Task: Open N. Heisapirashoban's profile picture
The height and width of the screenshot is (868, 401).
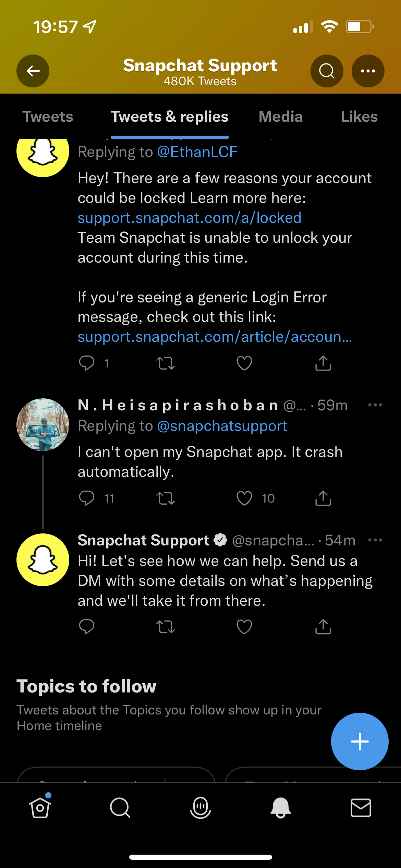Action: (x=43, y=424)
